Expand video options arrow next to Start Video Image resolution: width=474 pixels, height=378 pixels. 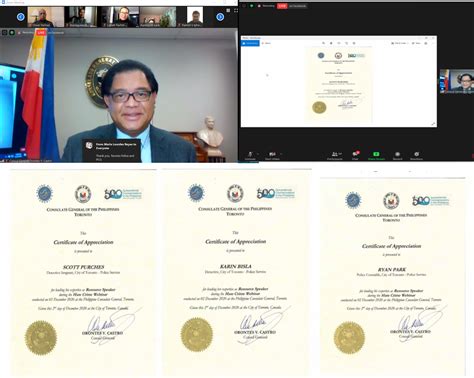pos(281,154)
